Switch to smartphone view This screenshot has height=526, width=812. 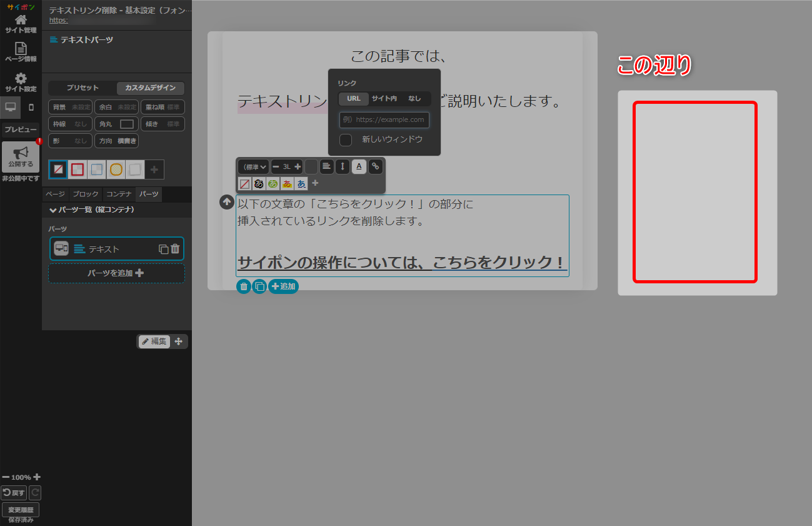[31, 107]
